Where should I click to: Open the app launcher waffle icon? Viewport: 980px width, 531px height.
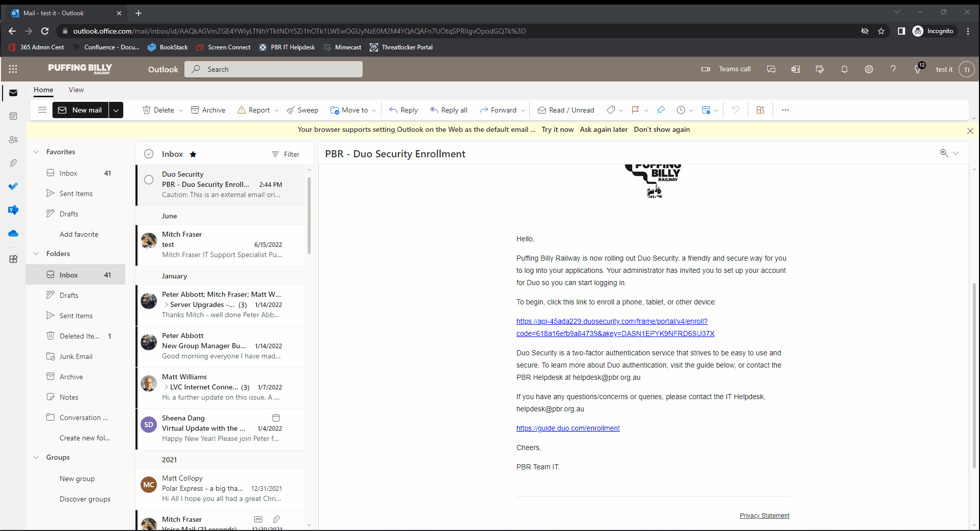pyautogui.click(x=13, y=69)
